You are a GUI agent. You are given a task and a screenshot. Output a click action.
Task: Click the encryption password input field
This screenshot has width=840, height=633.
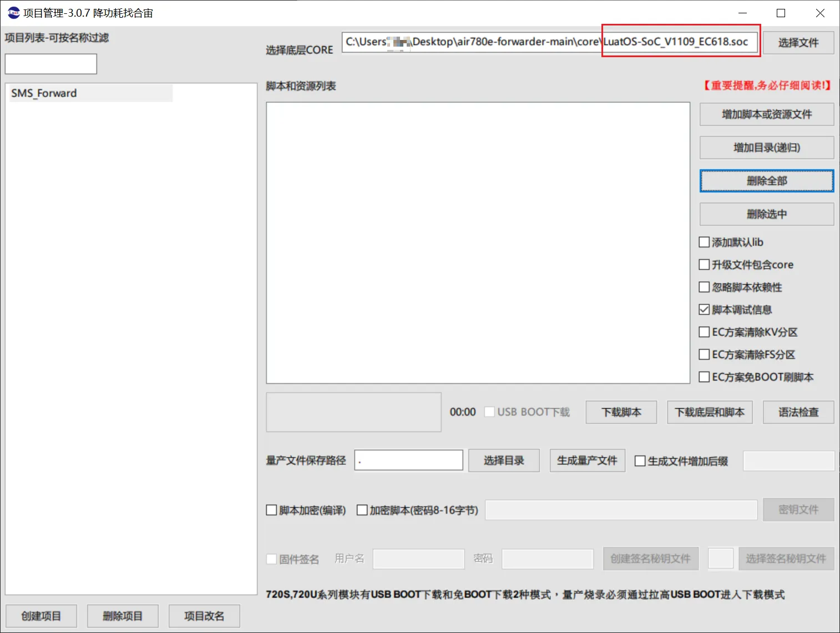(621, 510)
